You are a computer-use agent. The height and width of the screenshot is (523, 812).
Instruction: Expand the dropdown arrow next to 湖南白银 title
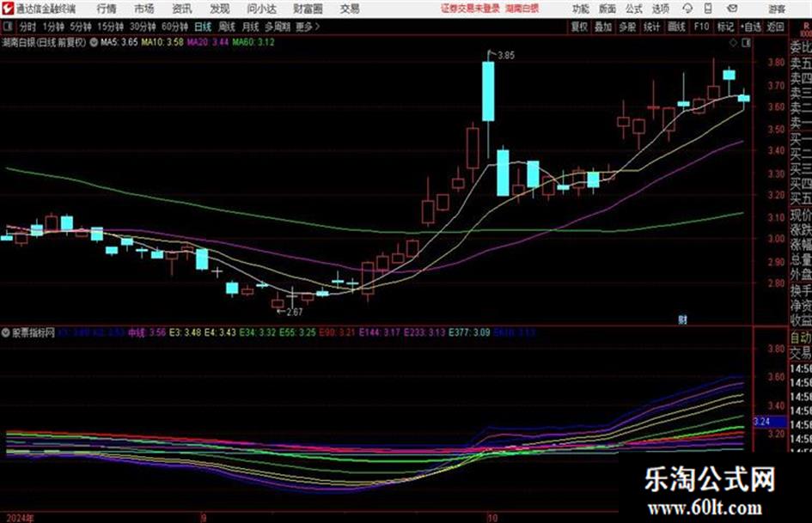pos(94,43)
